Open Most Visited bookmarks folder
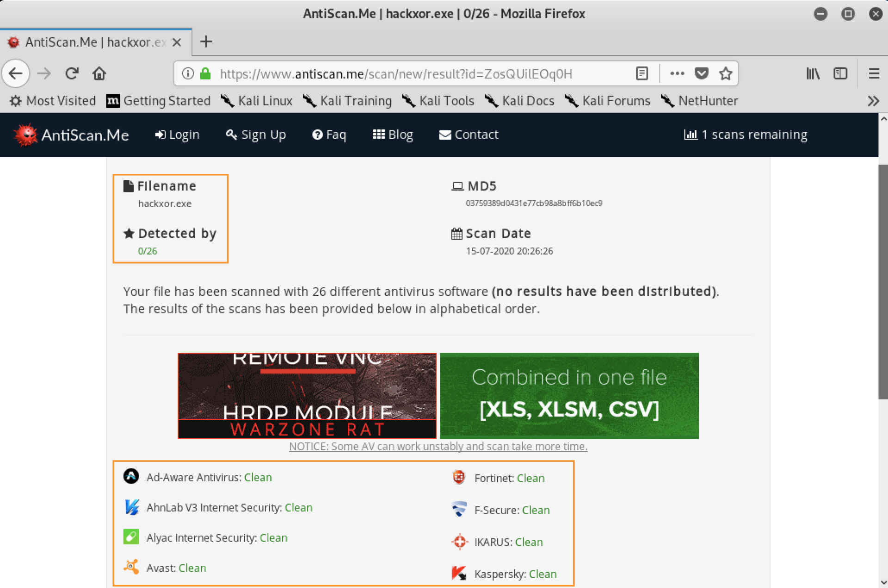Viewport: 888px width, 588px height. coord(53,101)
